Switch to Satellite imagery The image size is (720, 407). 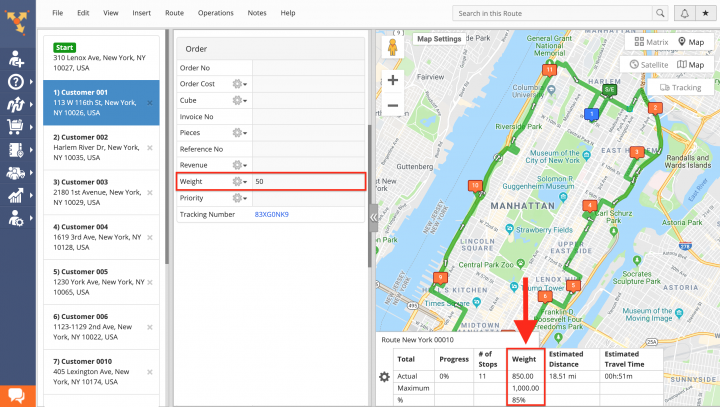[649, 65]
